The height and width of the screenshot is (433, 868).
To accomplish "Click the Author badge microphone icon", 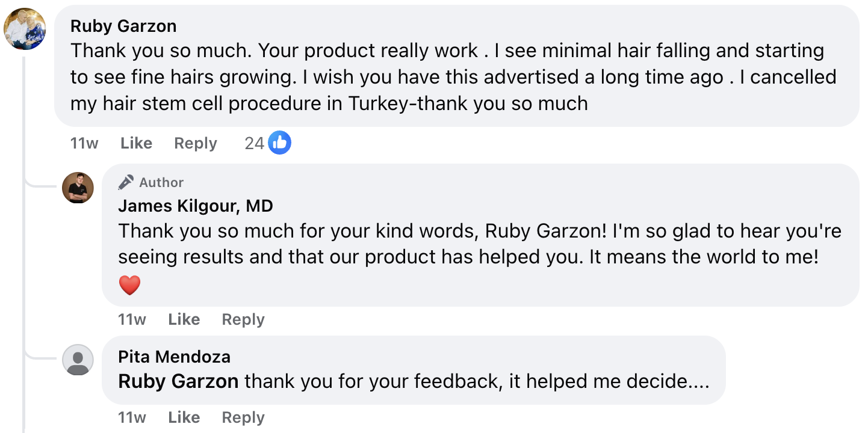I will (126, 182).
